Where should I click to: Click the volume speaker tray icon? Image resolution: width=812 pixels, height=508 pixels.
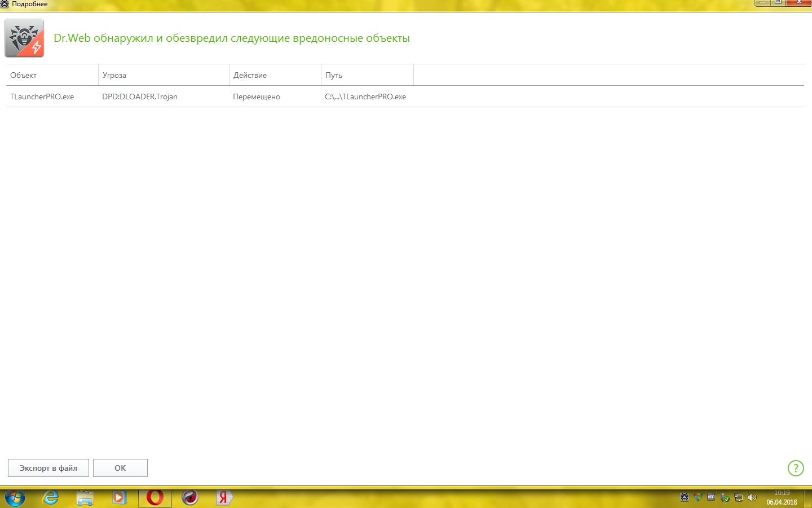[752, 497]
